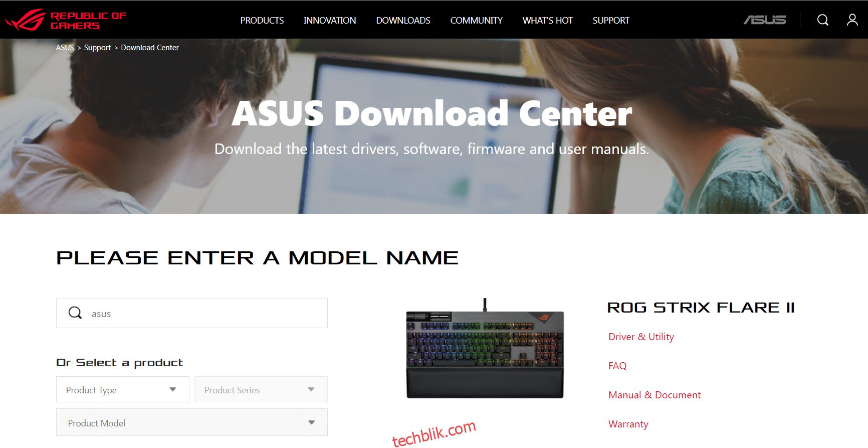Open the Warranty link
Viewport: 868px width, 448px height.
click(x=628, y=424)
